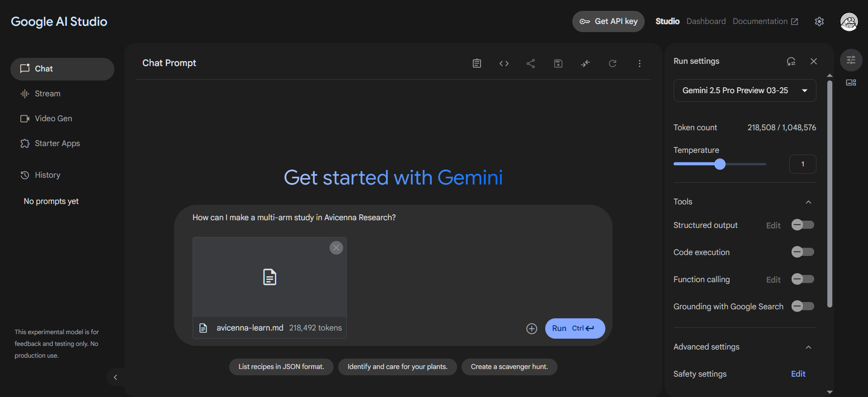This screenshot has height=397, width=868.
Task: Click the Temperature value input box
Action: pos(802,164)
